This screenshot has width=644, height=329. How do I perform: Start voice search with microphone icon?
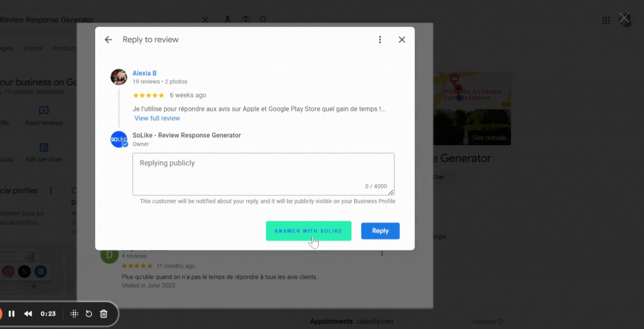[227, 19]
